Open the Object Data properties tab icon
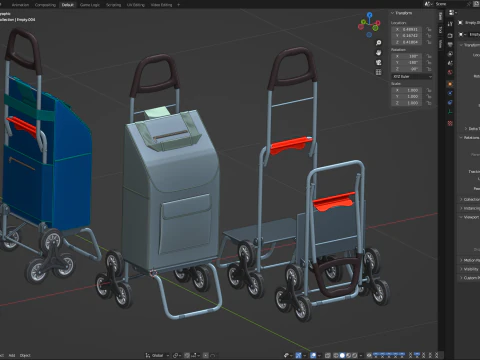 click(x=450, y=112)
